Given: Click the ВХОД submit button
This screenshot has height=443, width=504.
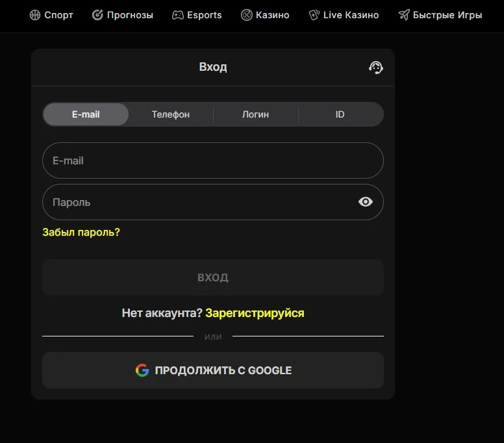Looking at the screenshot, I should [x=213, y=277].
